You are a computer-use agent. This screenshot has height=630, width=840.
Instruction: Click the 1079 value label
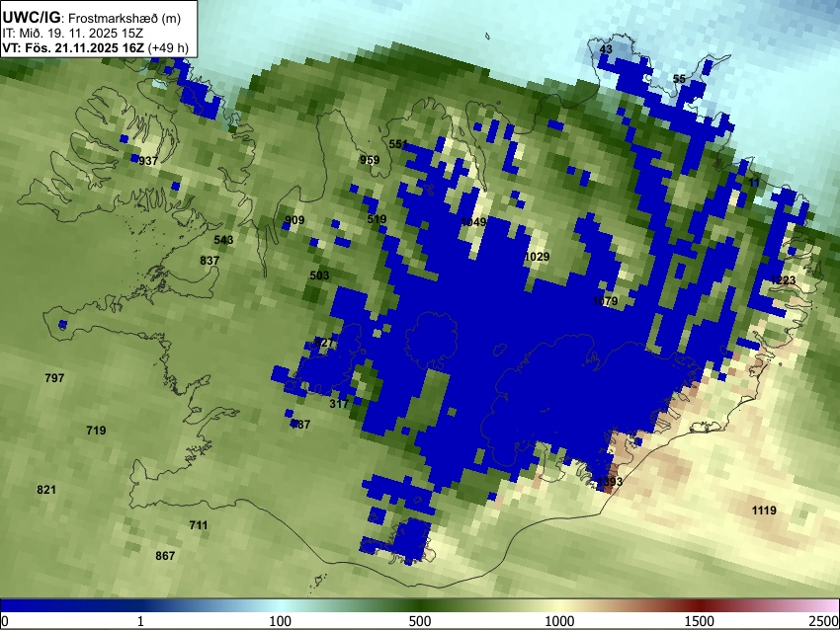click(x=606, y=301)
